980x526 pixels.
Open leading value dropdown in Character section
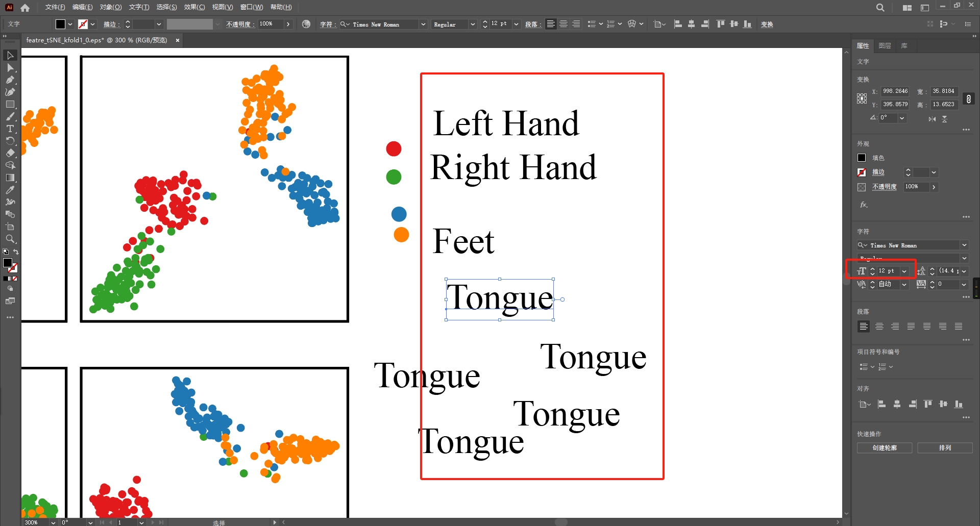click(964, 271)
